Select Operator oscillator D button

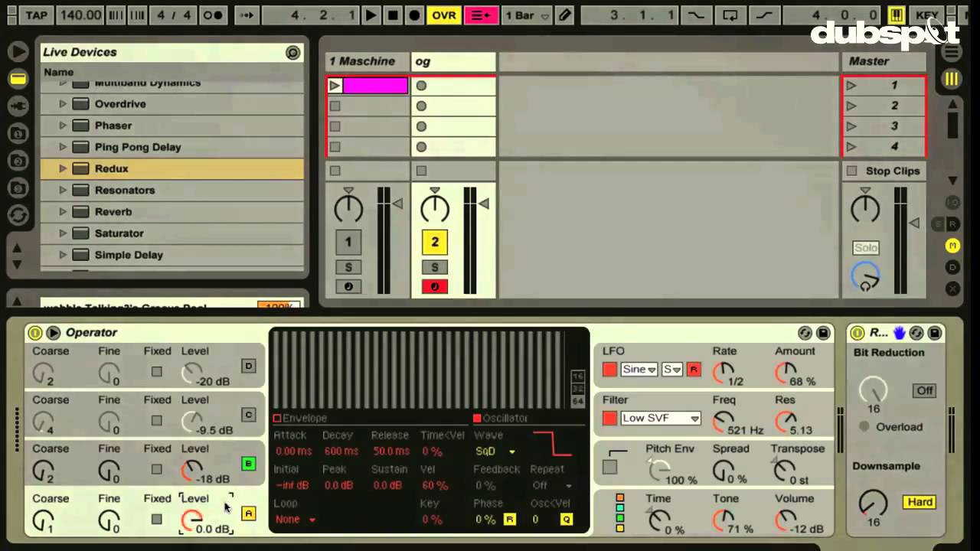248,366
